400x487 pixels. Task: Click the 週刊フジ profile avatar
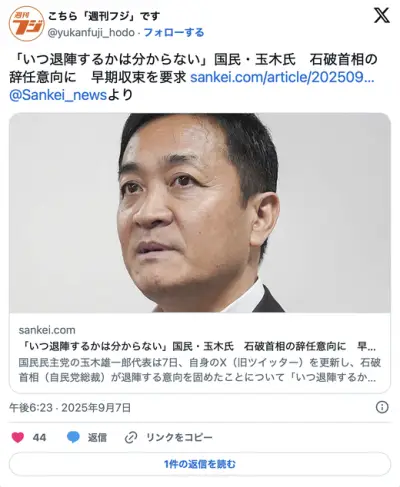coord(26,24)
